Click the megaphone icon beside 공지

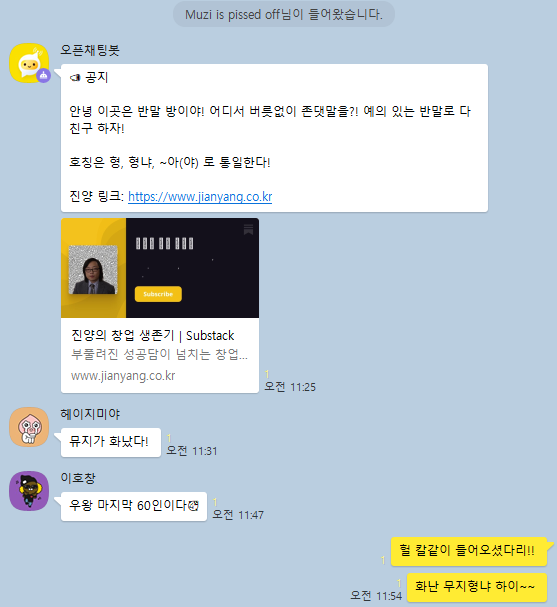tap(75, 78)
